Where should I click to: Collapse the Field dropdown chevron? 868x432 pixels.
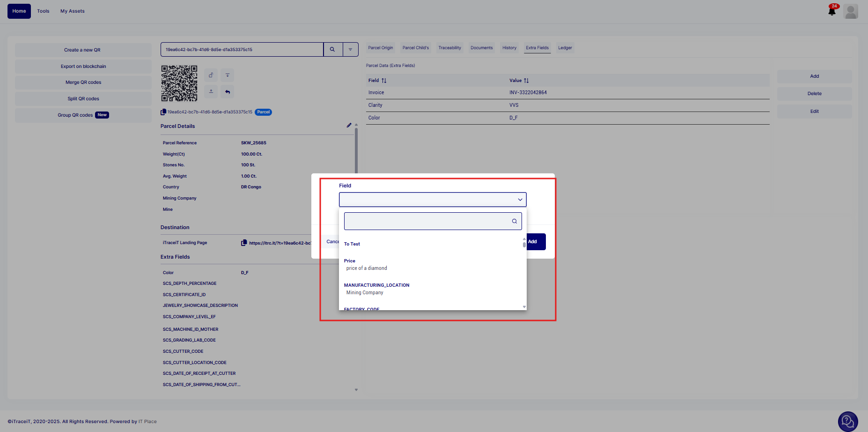pyautogui.click(x=520, y=200)
